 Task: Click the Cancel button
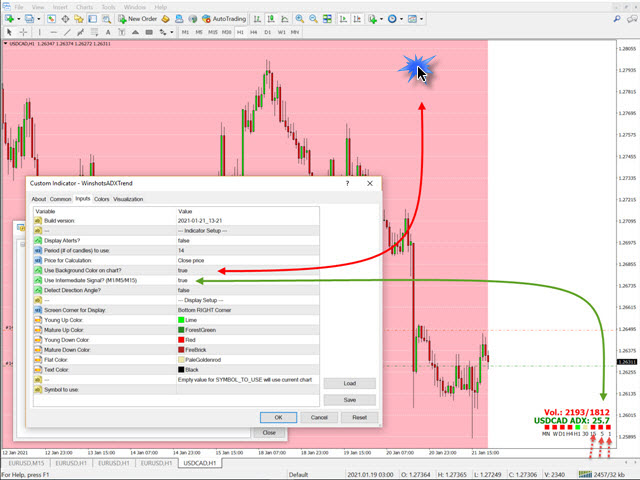(319, 418)
